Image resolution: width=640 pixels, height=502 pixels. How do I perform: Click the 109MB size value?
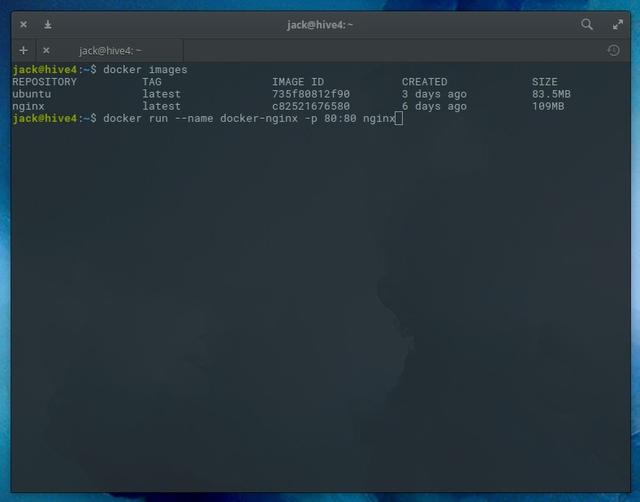548,106
